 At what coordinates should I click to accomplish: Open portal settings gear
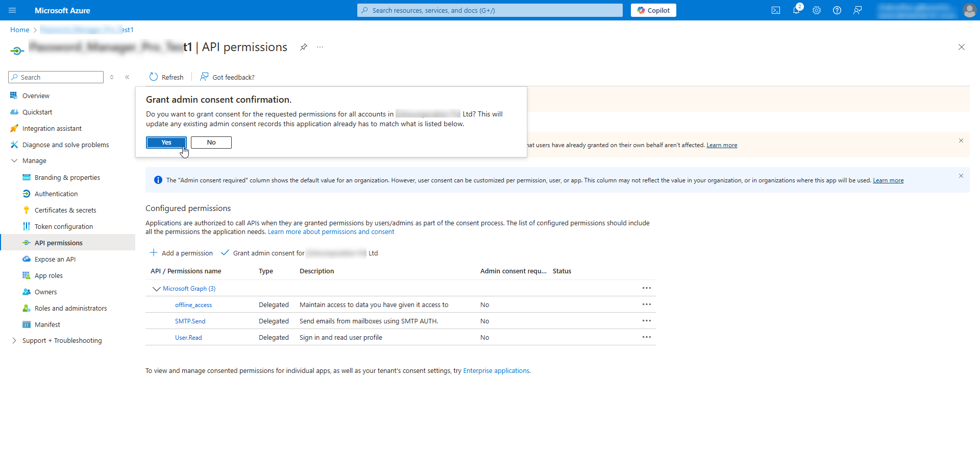pos(817,10)
